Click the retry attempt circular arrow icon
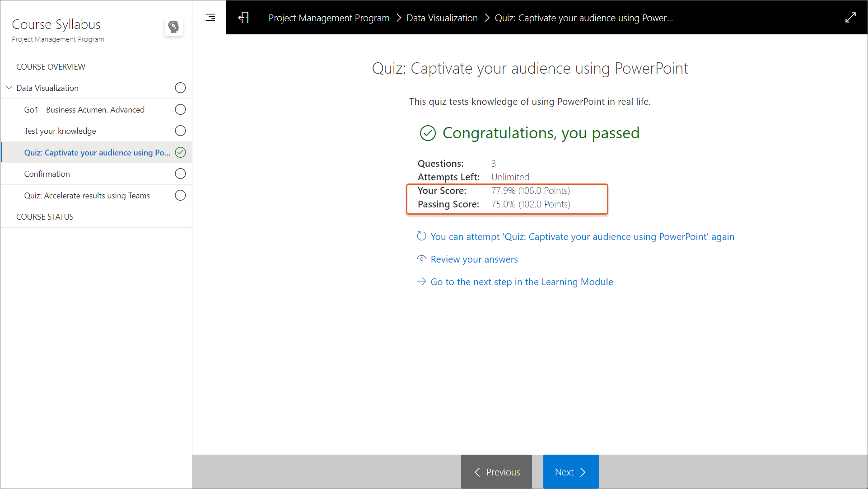Image resolution: width=868 pixels, height=489 pixels. [421, 236]
